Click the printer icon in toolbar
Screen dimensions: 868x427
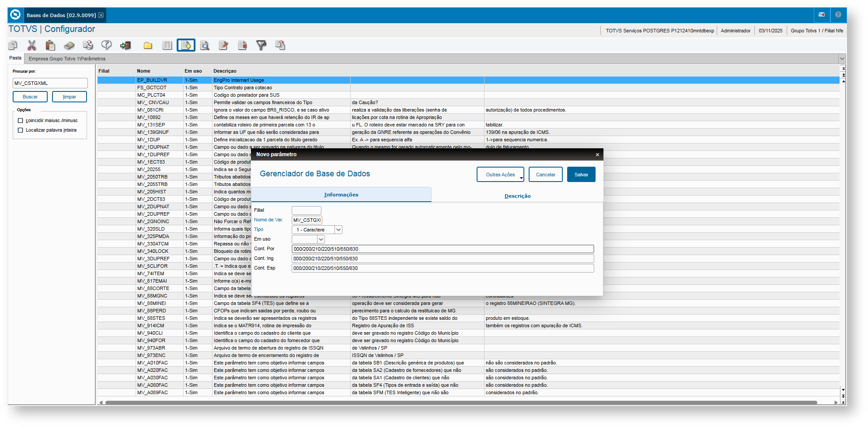tap(88, 45)
